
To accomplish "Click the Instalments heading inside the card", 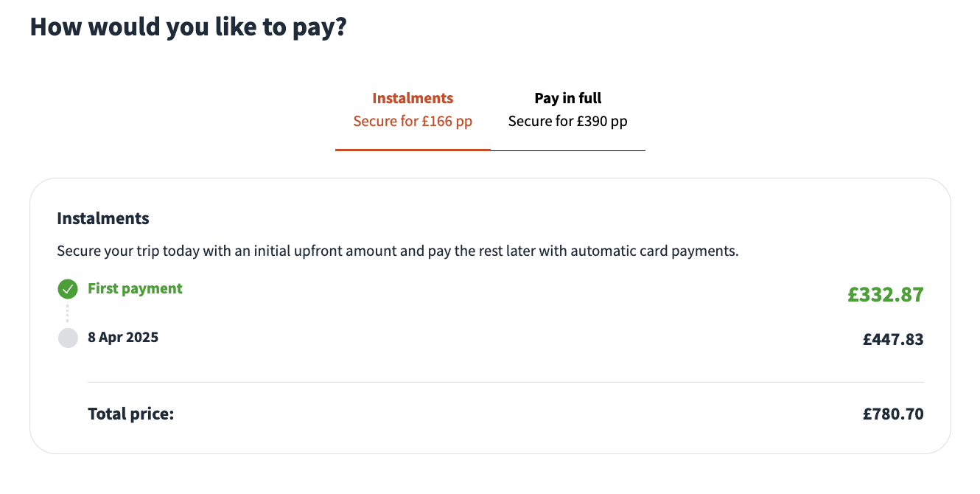I will (103, 218).
